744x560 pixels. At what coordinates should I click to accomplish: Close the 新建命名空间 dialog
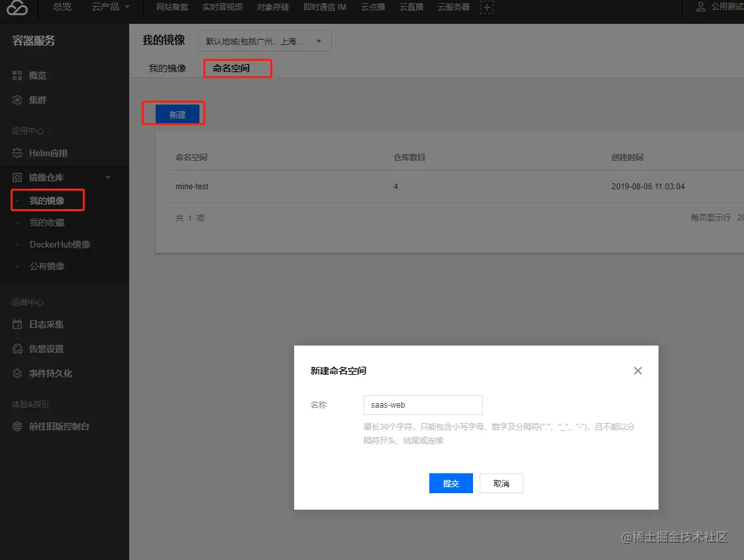(638, 371)
